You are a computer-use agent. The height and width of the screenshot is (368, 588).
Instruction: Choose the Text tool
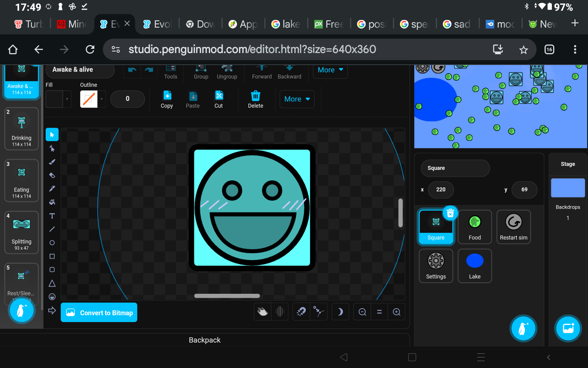click(52, 216)
